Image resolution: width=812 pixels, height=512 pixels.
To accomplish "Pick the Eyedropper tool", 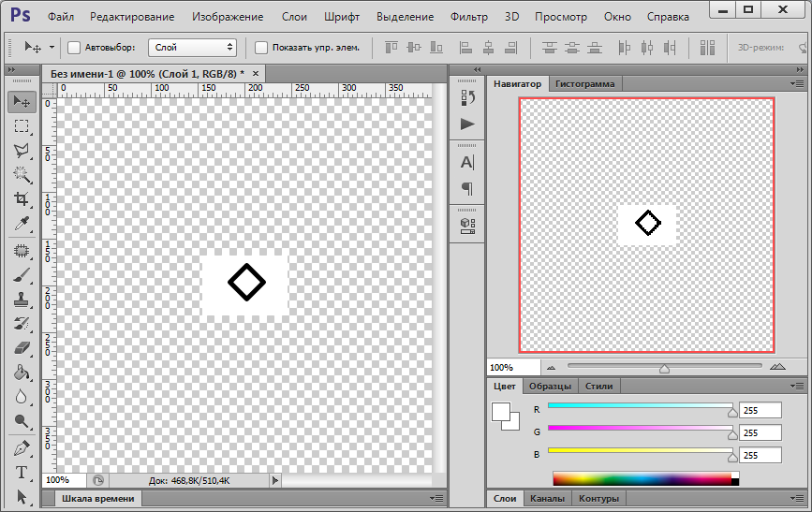I will (22, 223).
